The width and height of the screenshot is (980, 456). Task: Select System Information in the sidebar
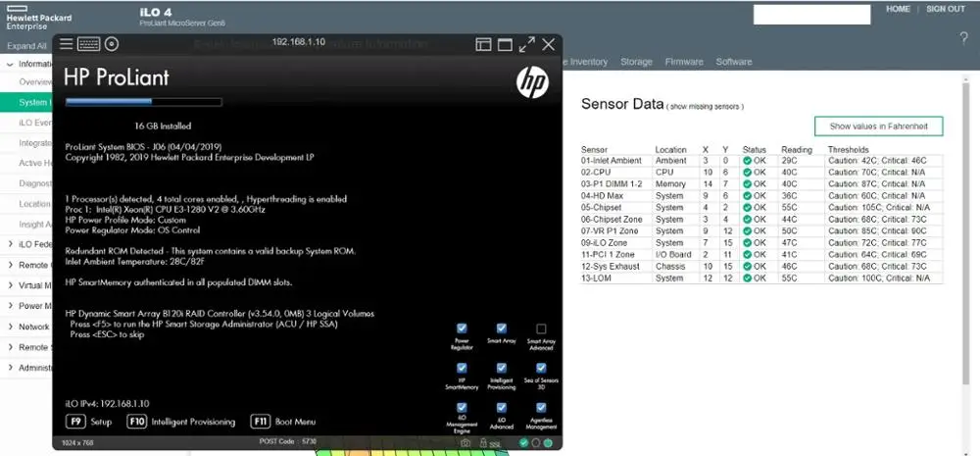pyautogui.click(x=26, y=102)
